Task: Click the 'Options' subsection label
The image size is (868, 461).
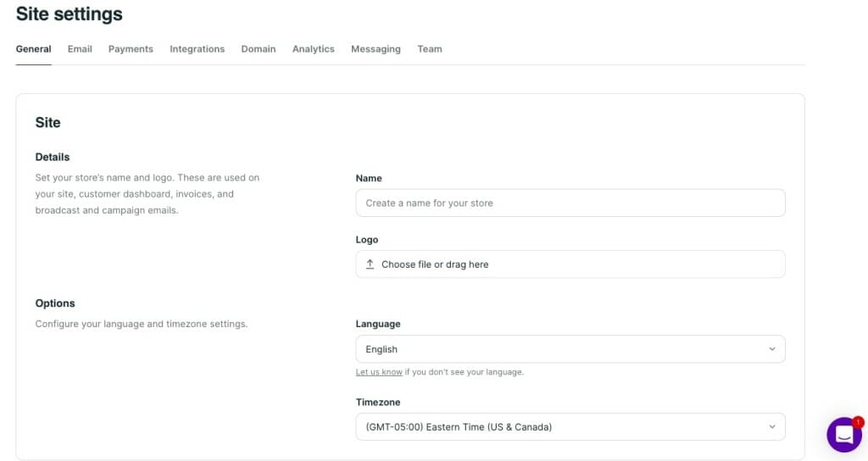Action: [55, 303]
